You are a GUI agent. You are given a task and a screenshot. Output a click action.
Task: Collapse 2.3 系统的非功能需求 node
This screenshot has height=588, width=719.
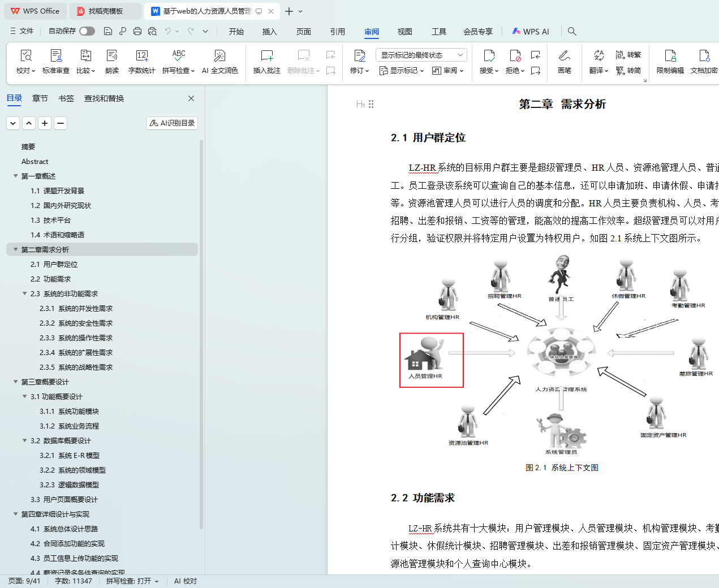point(24,293)
